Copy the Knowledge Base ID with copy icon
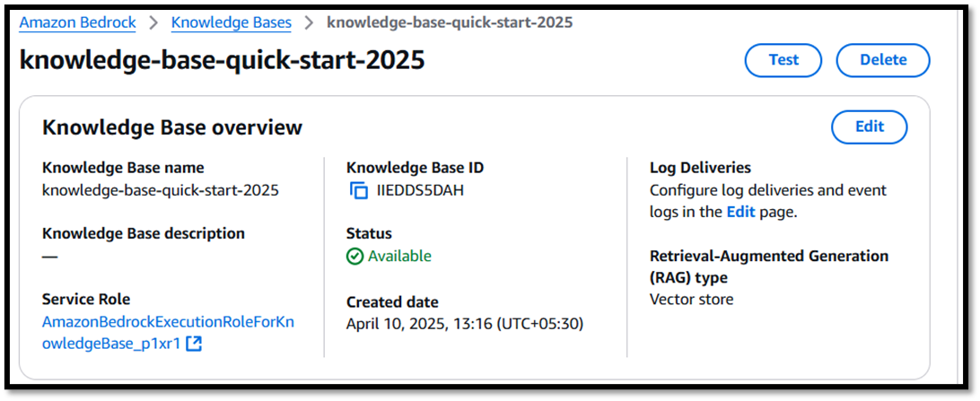The image size is (980, 401). (x=359, y=190)
